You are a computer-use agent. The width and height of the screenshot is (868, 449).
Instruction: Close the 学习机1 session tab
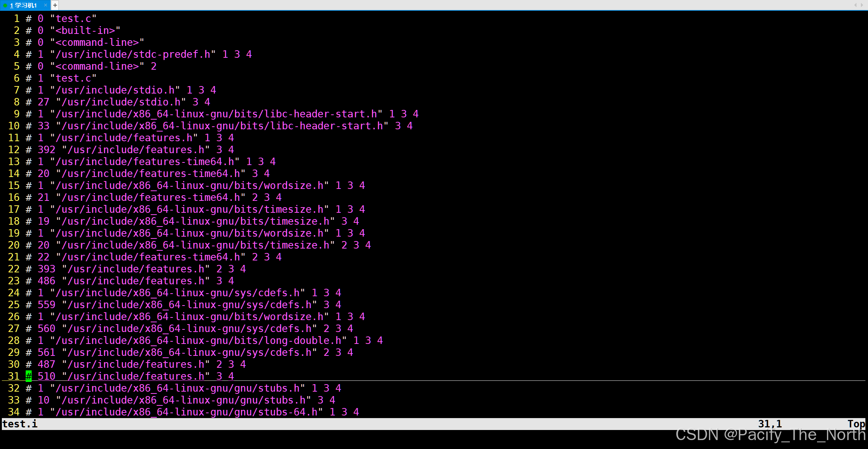(x=45, y=5)
